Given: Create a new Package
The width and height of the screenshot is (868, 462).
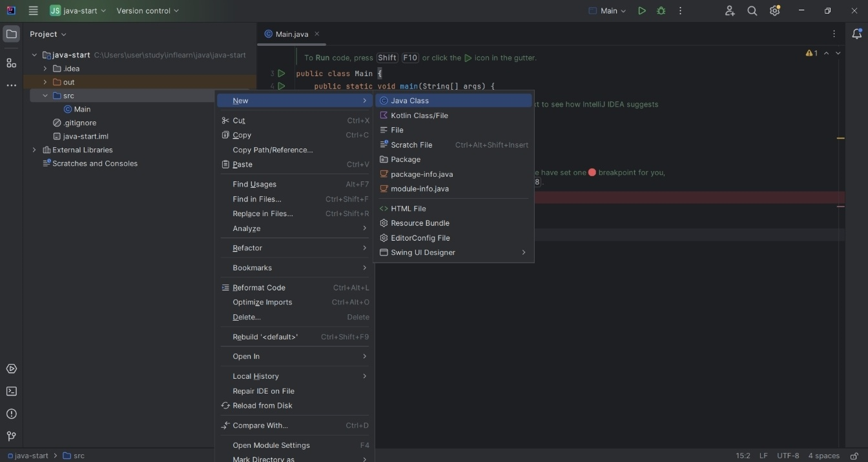Looking at the screenshot, I should tap(454, 159).
